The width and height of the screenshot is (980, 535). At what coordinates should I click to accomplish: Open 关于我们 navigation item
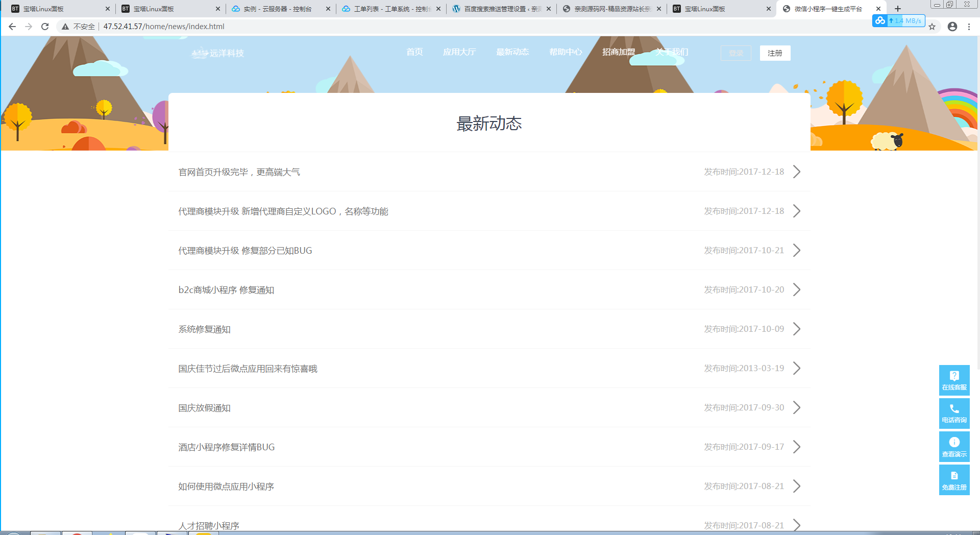pyautogui.click(x=672, y=52)
